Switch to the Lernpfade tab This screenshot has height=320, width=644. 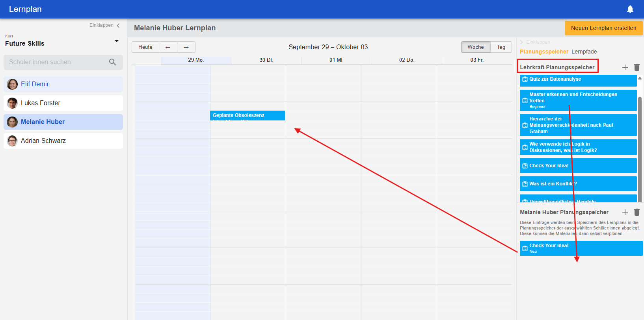pyautogui.click(x=584, y=52)
